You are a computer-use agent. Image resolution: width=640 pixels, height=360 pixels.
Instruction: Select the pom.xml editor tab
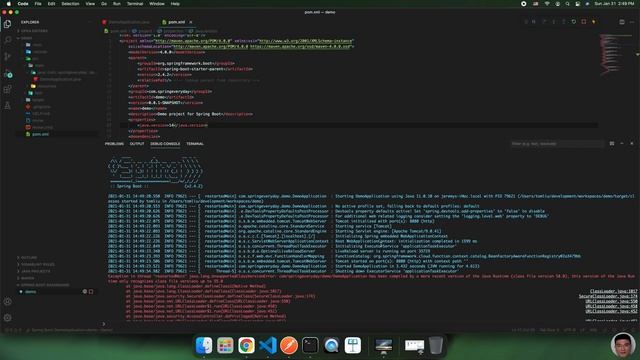176,22
